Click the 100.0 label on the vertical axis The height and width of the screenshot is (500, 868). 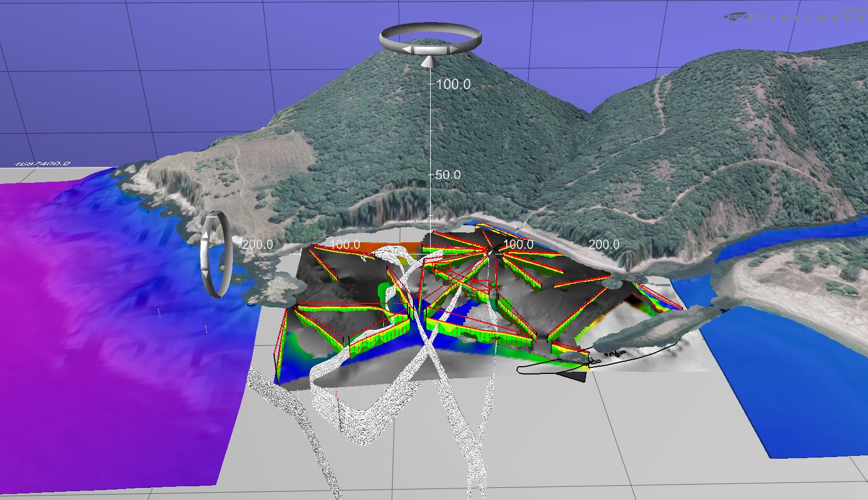pyautogui.click(x=453, y=84)
